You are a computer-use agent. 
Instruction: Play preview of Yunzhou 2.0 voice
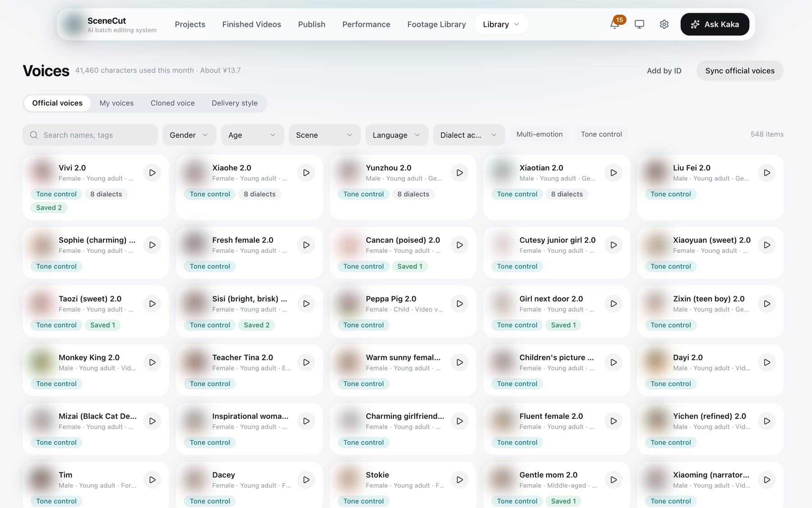pos(460,172)
